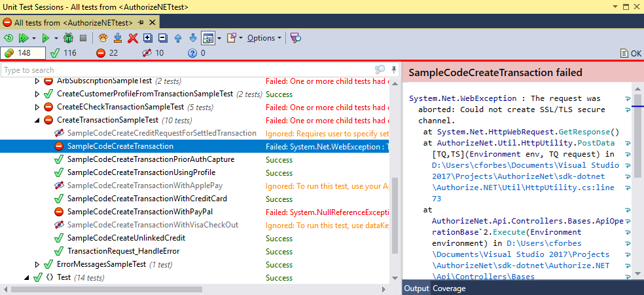
Task: Select SampleCodeCreateTransactionWithVisaCheckOut test
Action: tap(152, 225)
